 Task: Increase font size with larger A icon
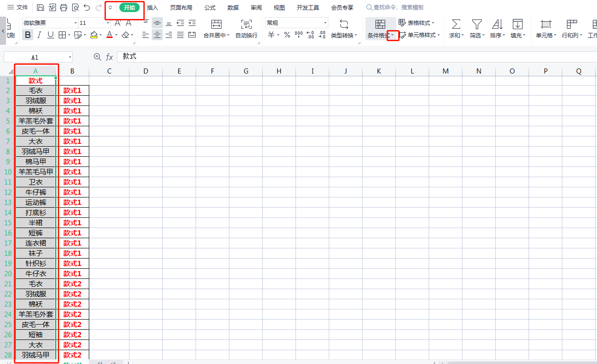pyautogui.click(x=117, y=23)
